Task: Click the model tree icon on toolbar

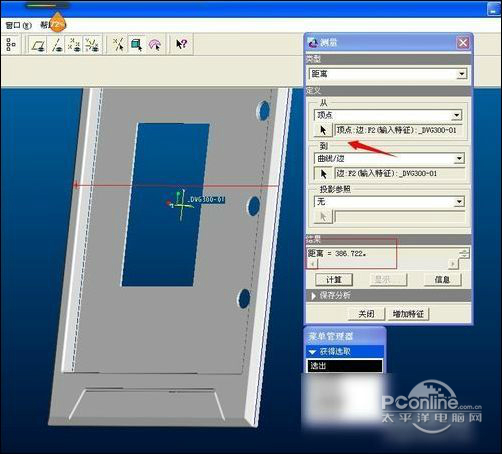Action: point(11,44)
